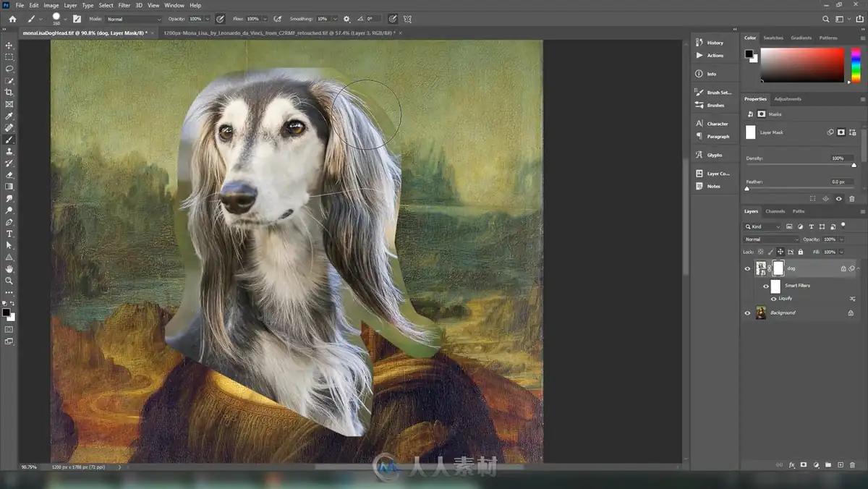Delete mask with Properties trash icon
The width and height of the screenshot is (868, 489).
coord(852,199)
